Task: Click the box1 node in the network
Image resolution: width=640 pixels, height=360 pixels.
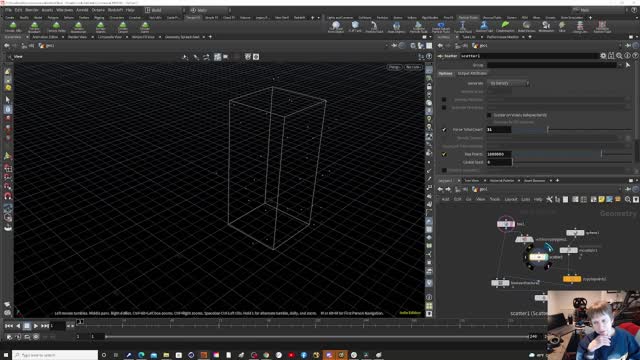Action: [506, 224]
